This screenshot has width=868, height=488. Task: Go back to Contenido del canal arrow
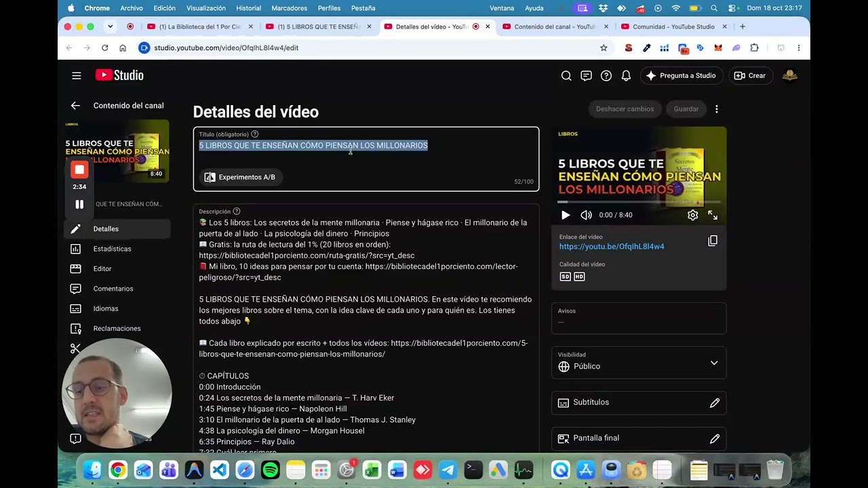pyautogui.click(x=75, y=106)
